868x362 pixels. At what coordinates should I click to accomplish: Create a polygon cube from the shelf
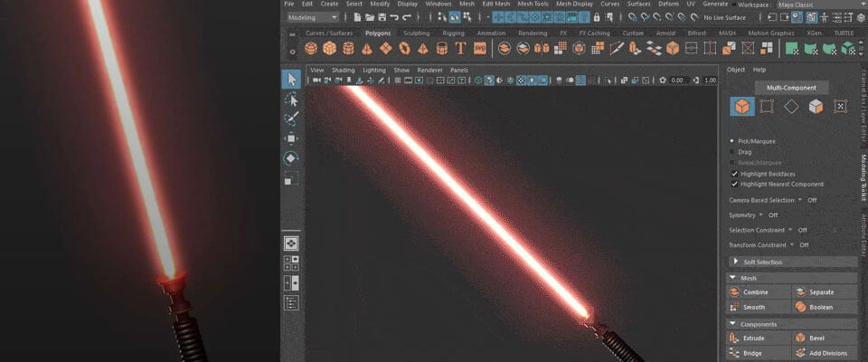coord(330,48)
